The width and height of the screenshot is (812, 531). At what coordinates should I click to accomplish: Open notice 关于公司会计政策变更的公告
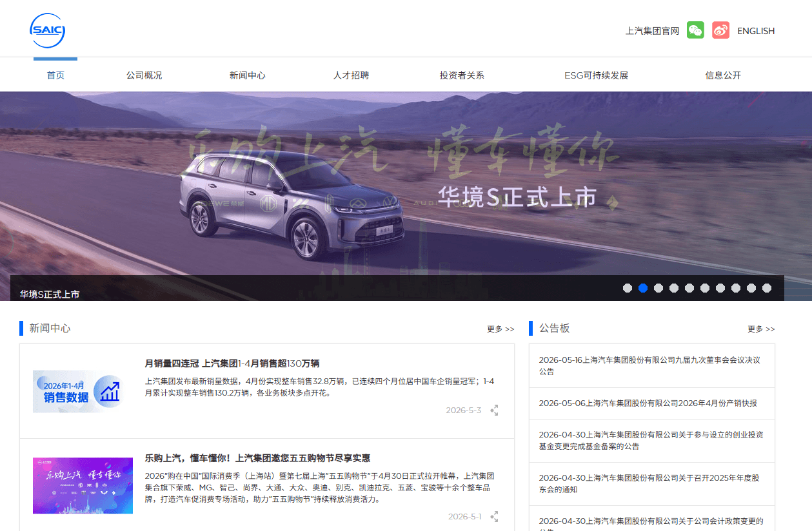point(651,523)
